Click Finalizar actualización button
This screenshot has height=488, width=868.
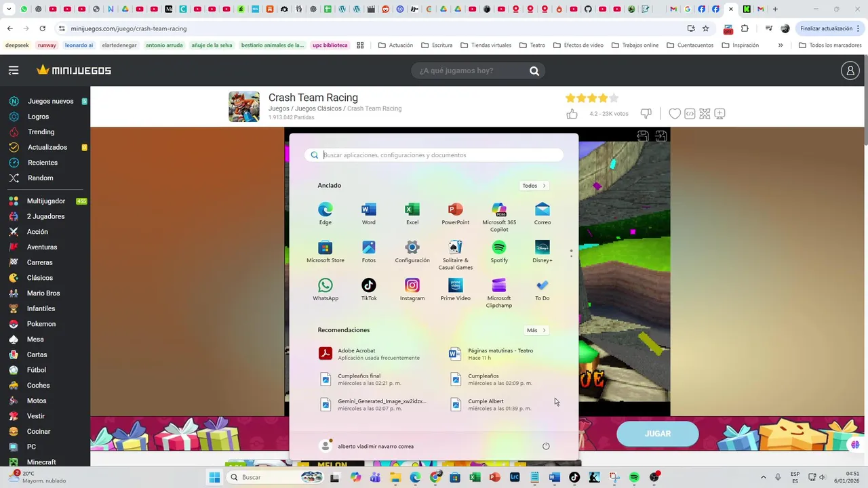(x=830, y=28)
